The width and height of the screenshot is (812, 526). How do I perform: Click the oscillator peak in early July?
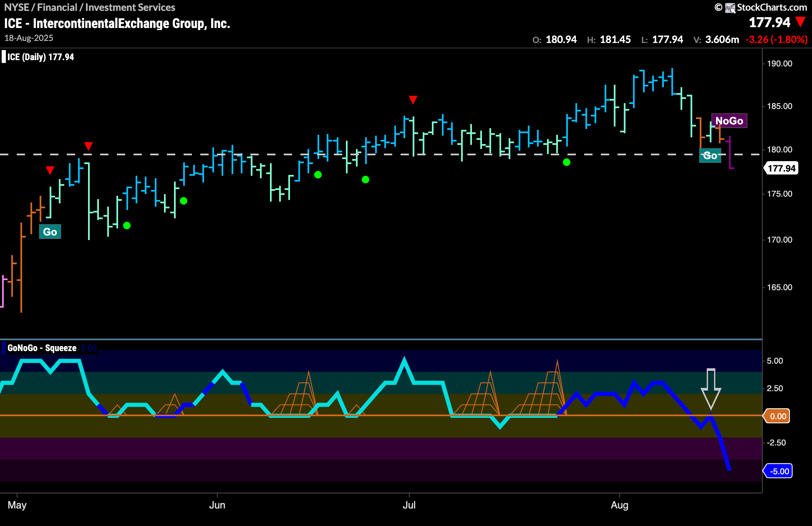[404, 360]
